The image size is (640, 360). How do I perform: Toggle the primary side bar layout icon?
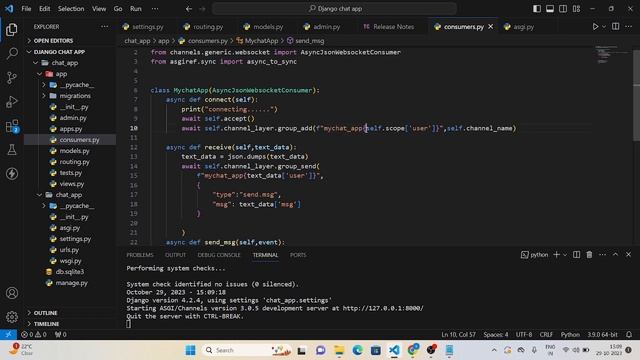tap(537, 9)
